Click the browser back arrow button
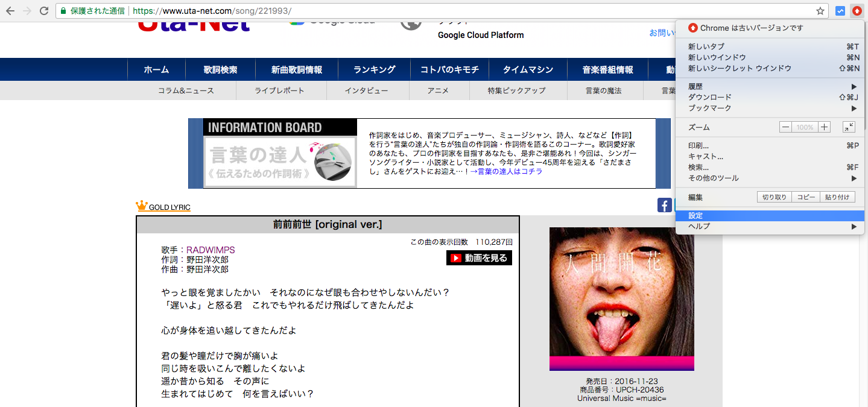 10,11
